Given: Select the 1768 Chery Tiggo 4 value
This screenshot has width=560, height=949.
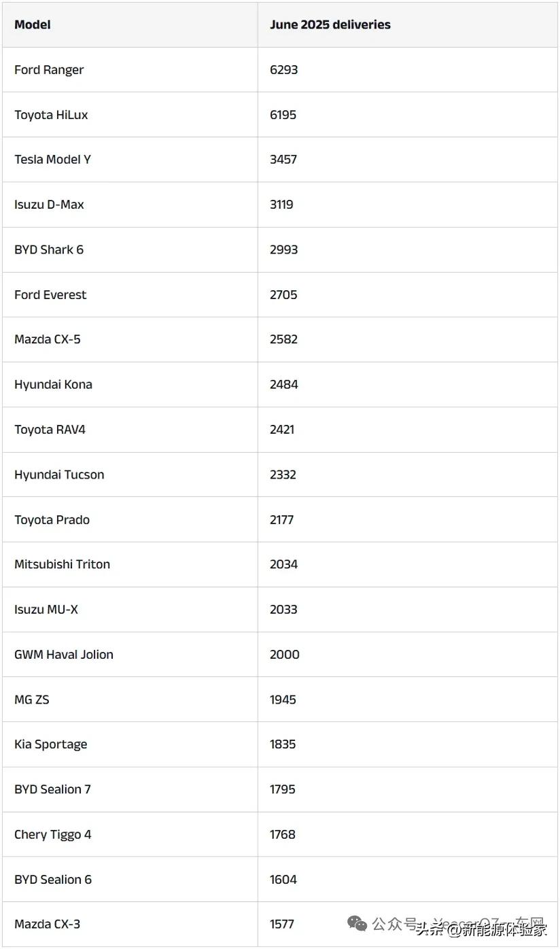Looking at the screenshot, I should [x=283, y=834].
